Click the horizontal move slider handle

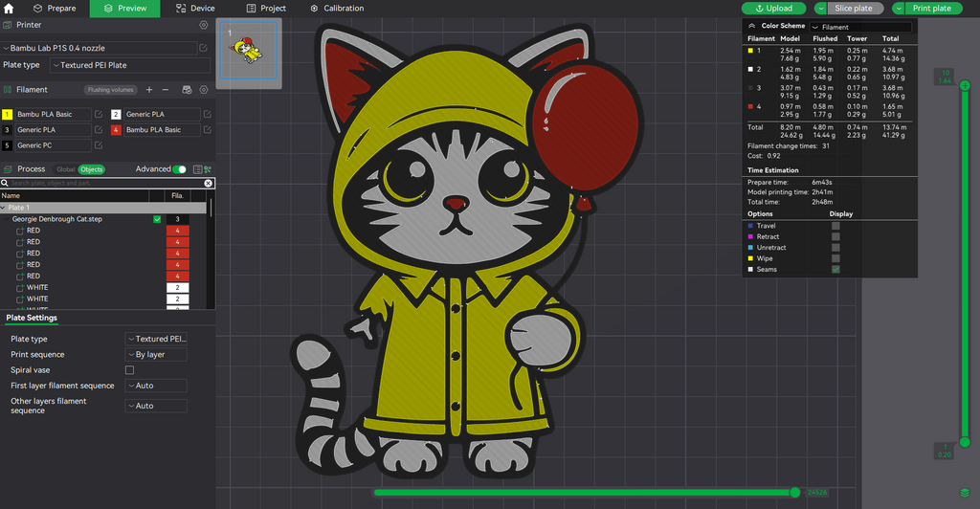[x=795, y=493]
